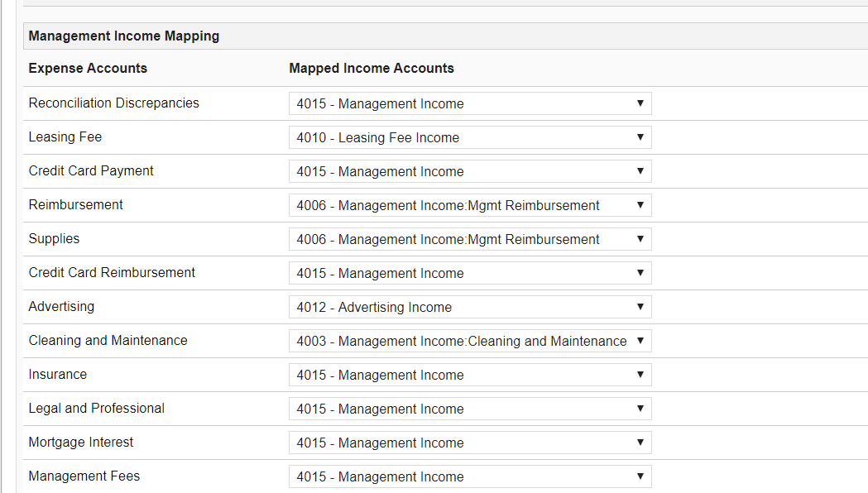868x493 pixels.
Task: Open the Reimbursement row's income account dropdown
Action: pyautogui.click(x=470, y=205)
